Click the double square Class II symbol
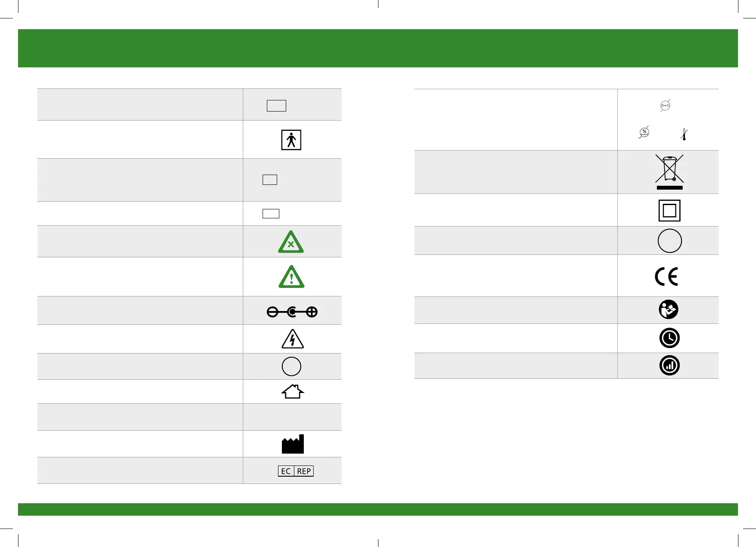Screen dimensions: 756x547 (x=669, y=211)
